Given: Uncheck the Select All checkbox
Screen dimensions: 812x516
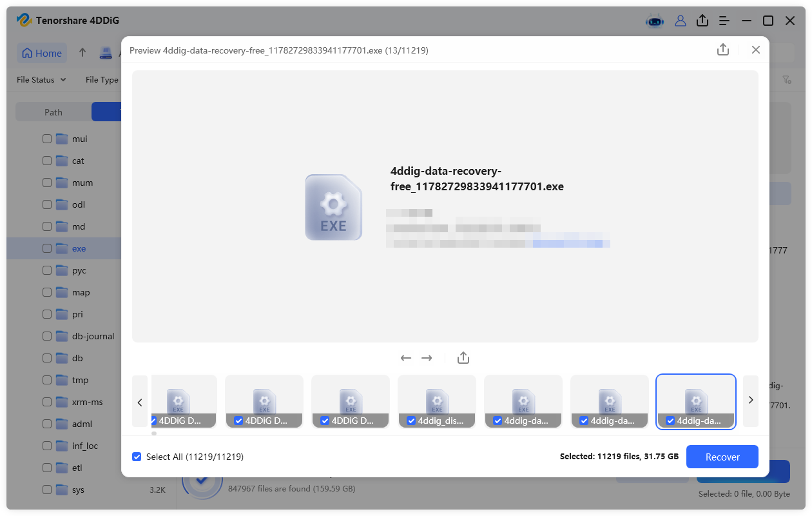Looking at the screenshot, I should tap(137, 457).
